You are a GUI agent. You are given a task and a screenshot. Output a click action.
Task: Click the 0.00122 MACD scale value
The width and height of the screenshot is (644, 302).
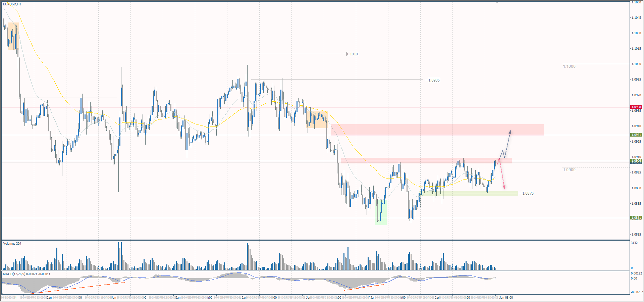point(636,273)
